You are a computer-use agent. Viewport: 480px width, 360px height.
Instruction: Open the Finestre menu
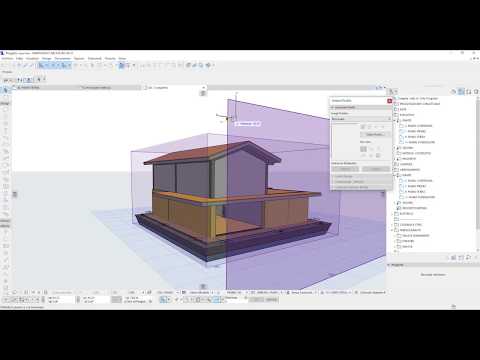point(110,58)
